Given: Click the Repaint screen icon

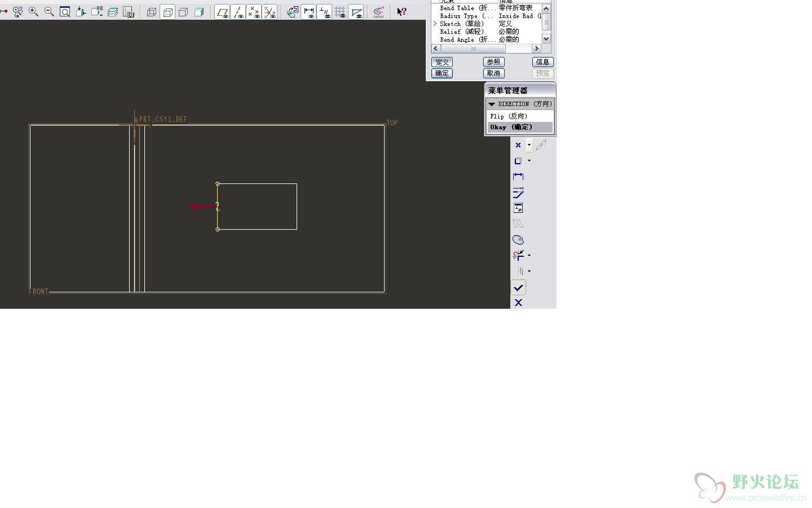Looking at the screenshot, I should click(17, 11).
